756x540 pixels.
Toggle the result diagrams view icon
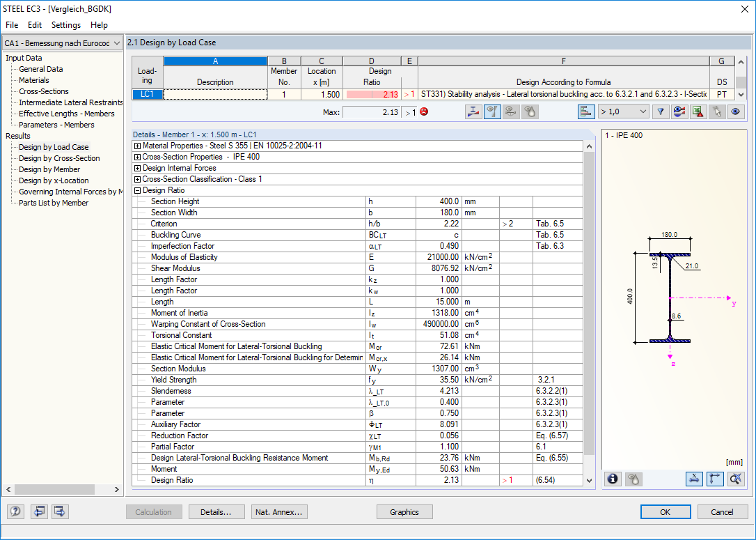(492, 112)
